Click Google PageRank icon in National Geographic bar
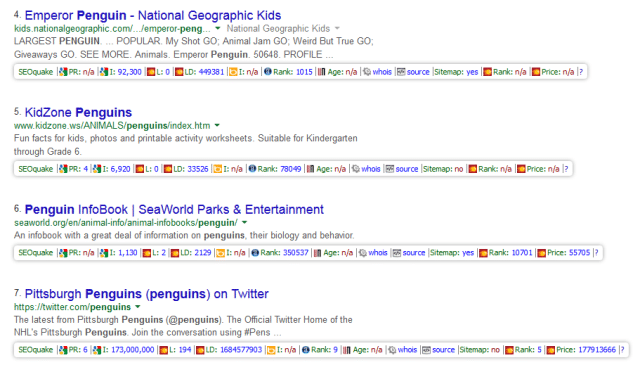 tap(63, 72)
